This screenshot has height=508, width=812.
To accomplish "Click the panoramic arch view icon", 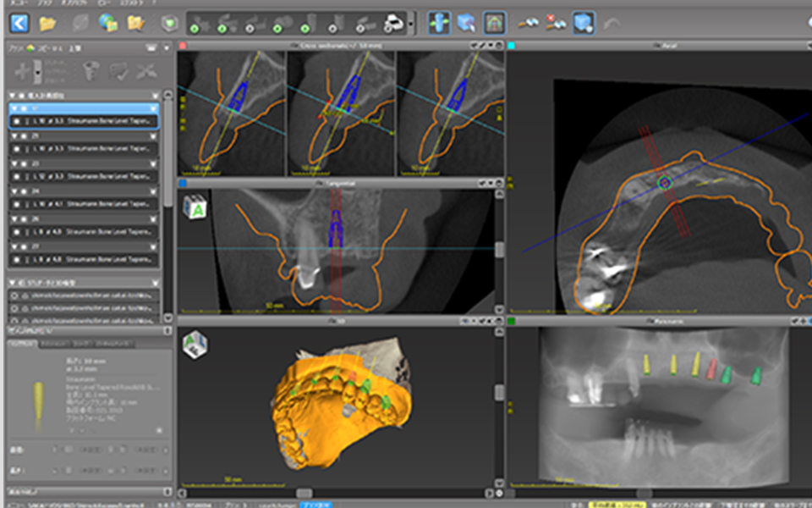I will coord(495,23).
